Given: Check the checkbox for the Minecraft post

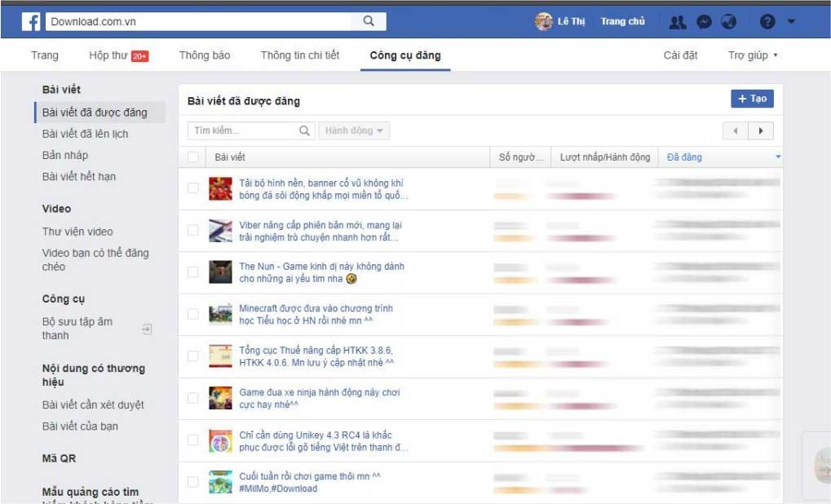Looking at the screenshot, I should click(x=194, y=312).
